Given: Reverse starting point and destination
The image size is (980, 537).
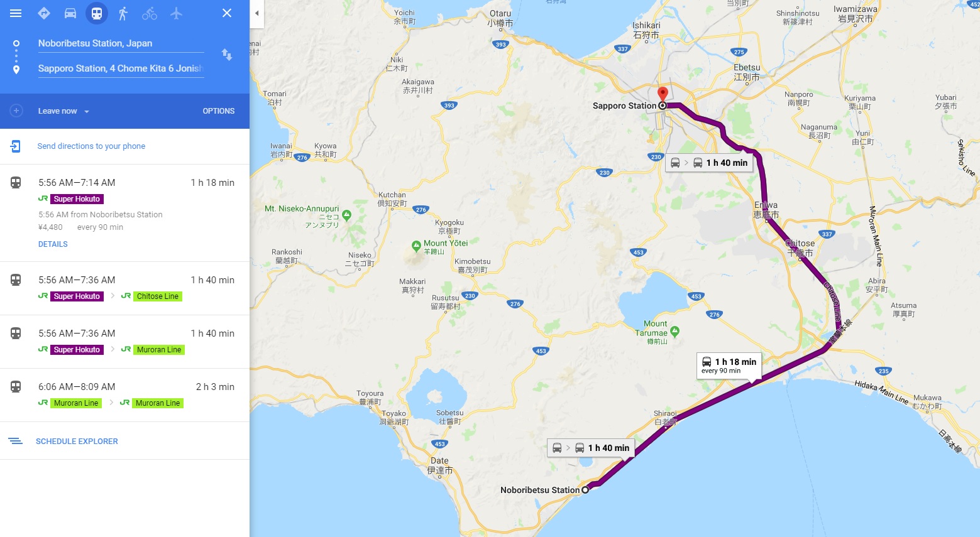Looking at the screenshot, I should pos(227,55).
